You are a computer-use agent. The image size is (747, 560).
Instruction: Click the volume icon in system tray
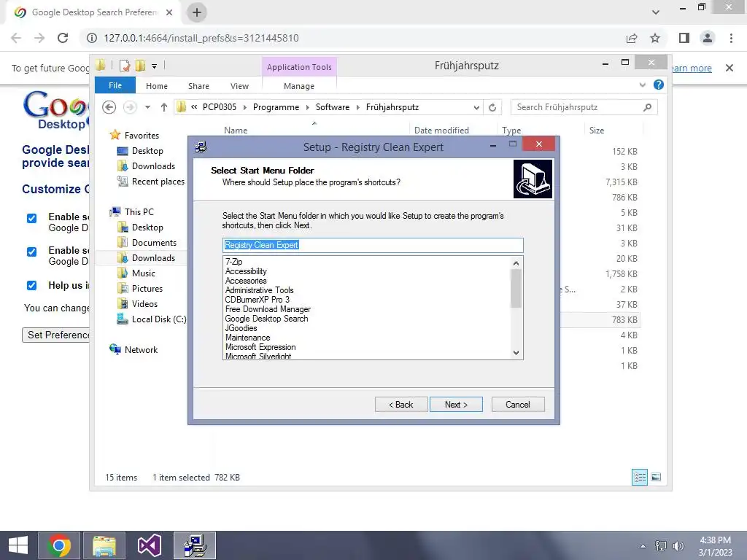(x=678, y=546)
